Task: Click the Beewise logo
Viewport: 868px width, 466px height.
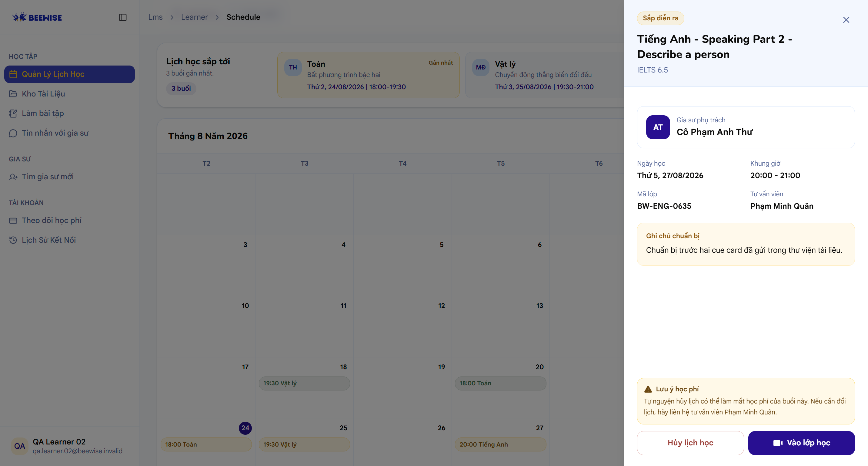Action: (37, 17)
